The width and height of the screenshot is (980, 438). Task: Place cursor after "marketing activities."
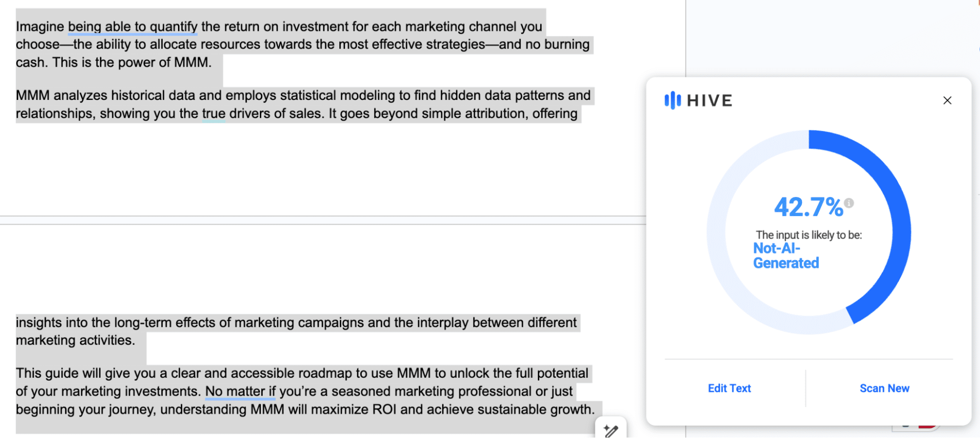(x=136, y=341)
